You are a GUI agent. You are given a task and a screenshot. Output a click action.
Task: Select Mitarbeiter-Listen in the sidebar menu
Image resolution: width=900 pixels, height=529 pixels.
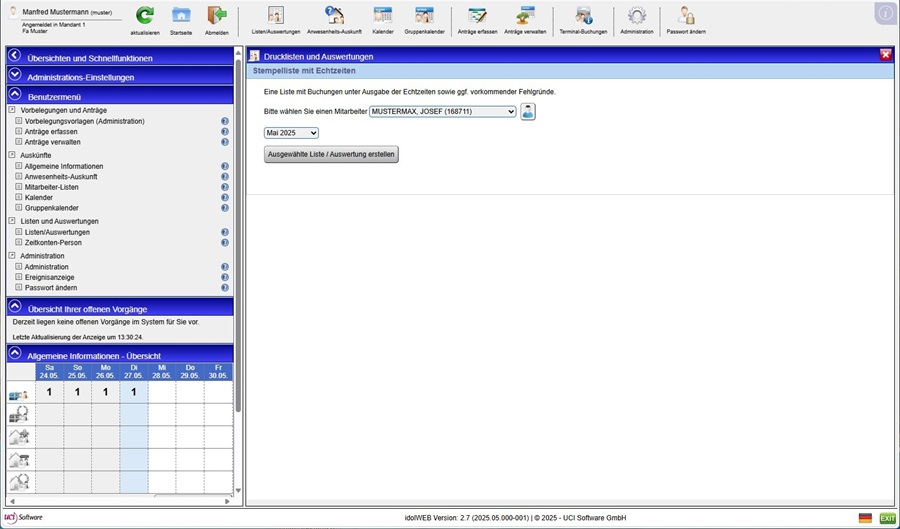click(x=52, y=187)
